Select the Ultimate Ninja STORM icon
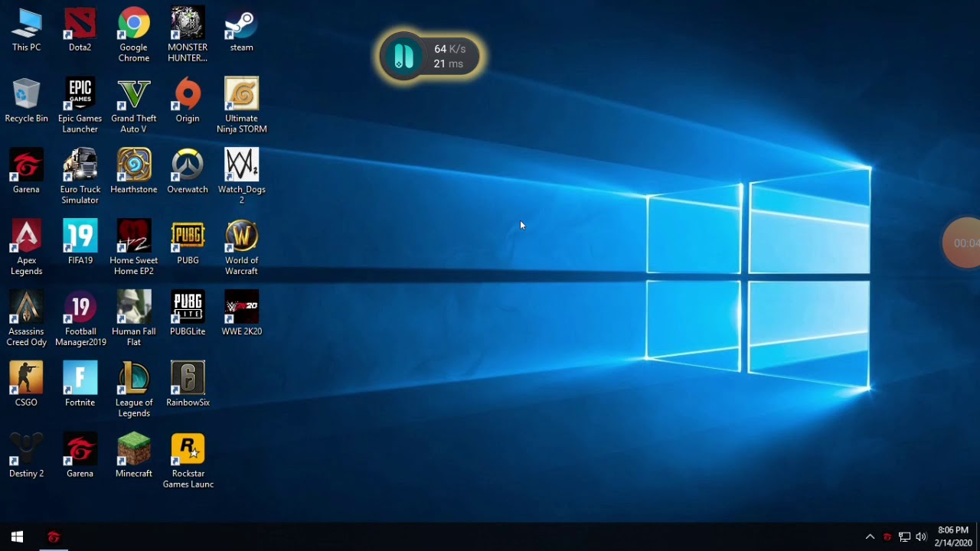Screen dimensions: 980x551 pyautogui.click(x=241, y=106)
